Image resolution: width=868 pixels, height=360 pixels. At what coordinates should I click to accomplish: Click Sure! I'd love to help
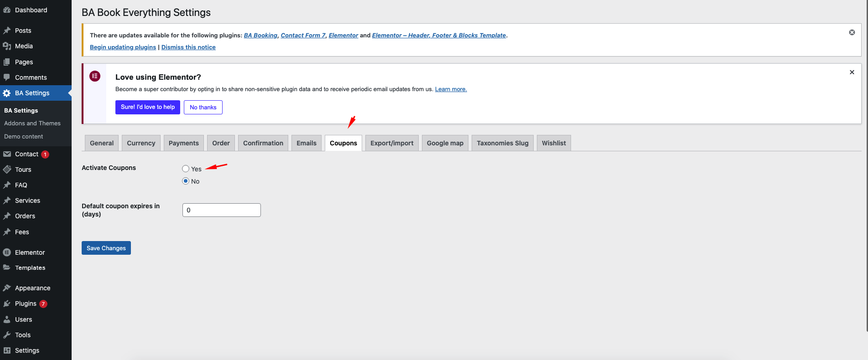point(148,107)
